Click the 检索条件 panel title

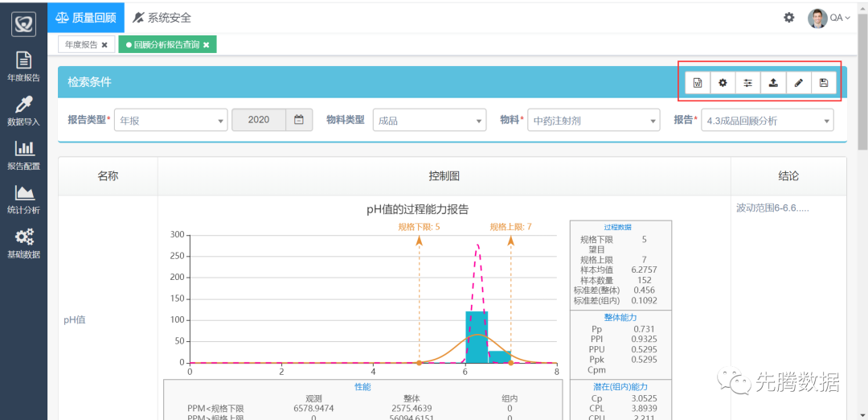coord(89,82)
